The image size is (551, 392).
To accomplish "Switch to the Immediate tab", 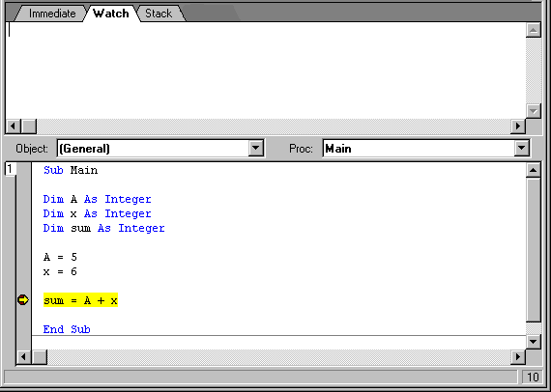I will click(52, 14).
